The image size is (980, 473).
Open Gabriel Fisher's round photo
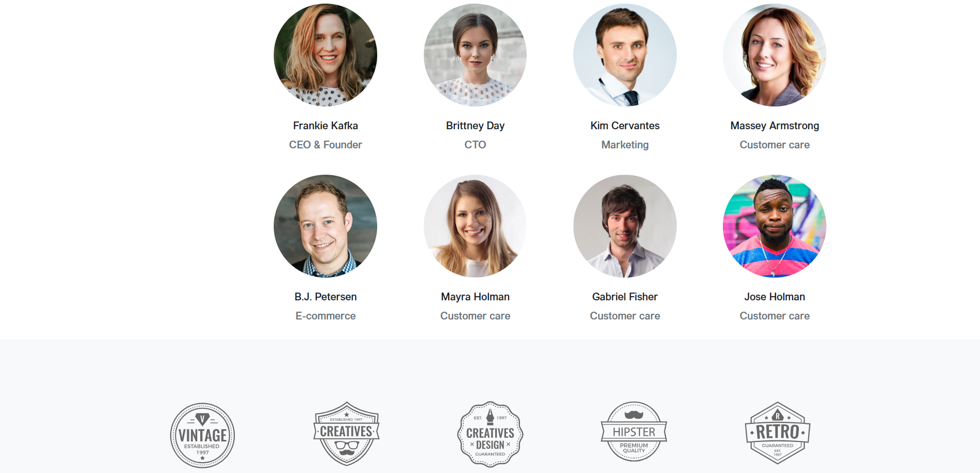pos(625,226)
